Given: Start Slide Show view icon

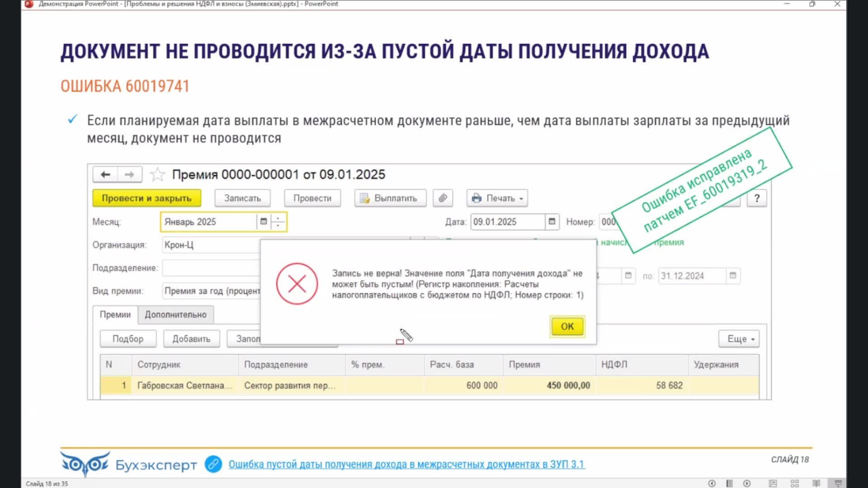Looking at the screenshot, I should [838, 483].
